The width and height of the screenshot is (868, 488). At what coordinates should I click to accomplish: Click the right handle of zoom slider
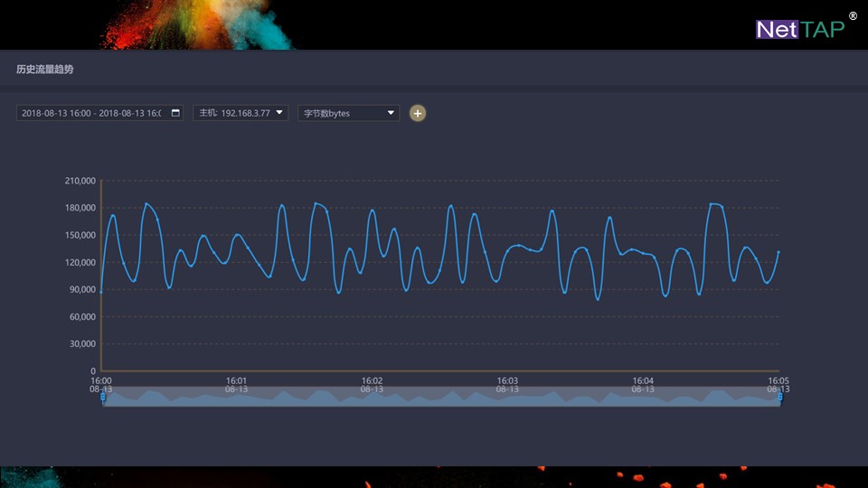(x=779, y=397)
